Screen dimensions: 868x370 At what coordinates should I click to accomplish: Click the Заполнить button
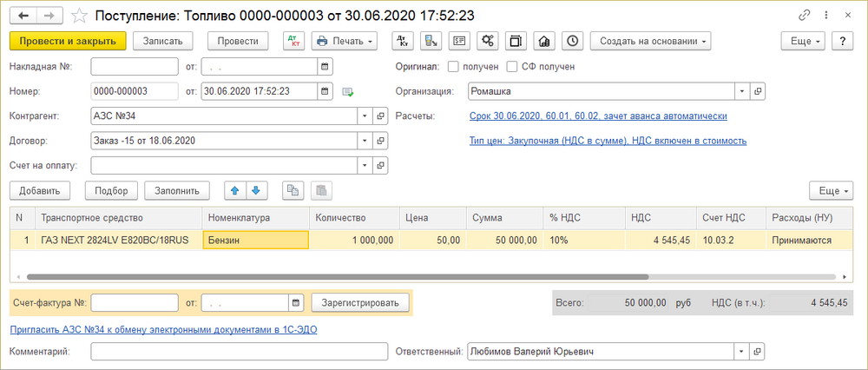click(x=177, y=190)
